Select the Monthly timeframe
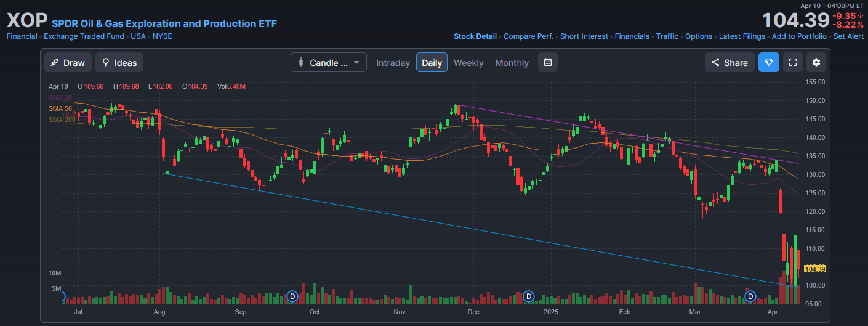868x326 pixels. 512,63
